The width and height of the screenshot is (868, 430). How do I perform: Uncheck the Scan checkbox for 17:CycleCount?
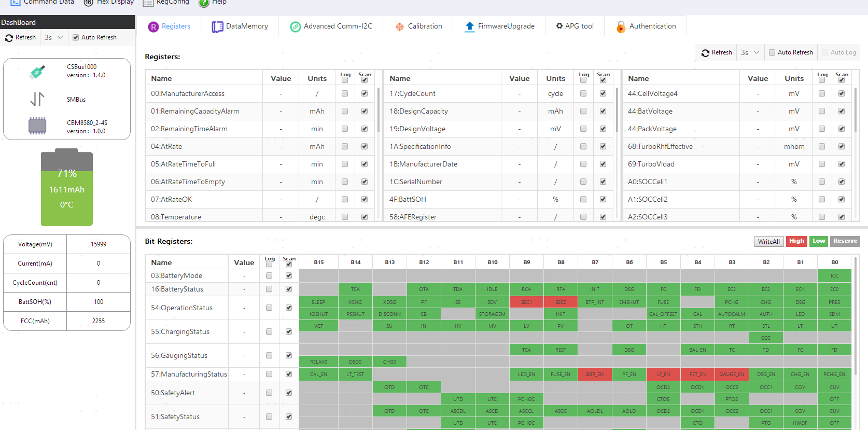point(603,94)
